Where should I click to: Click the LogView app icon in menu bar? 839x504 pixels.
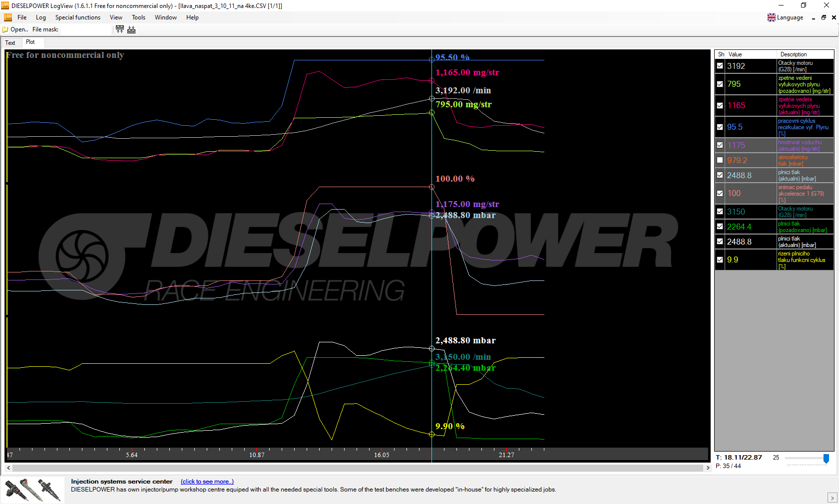8,17
